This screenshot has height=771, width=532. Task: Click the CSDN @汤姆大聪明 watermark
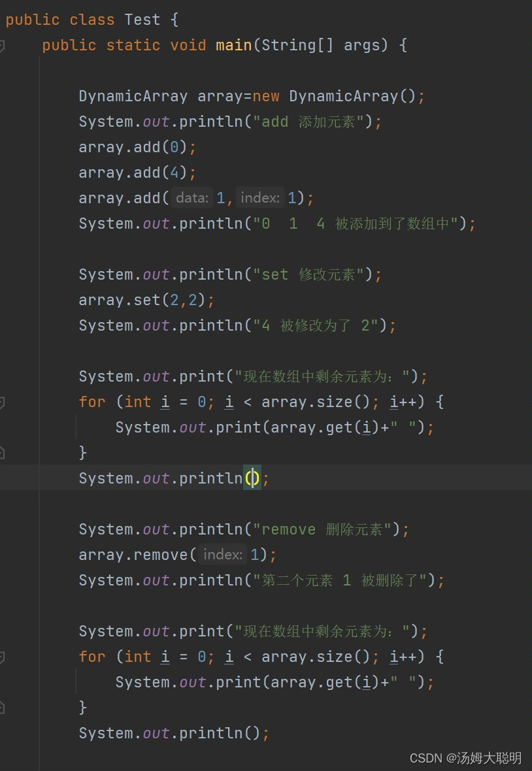(x=465, y=759)
